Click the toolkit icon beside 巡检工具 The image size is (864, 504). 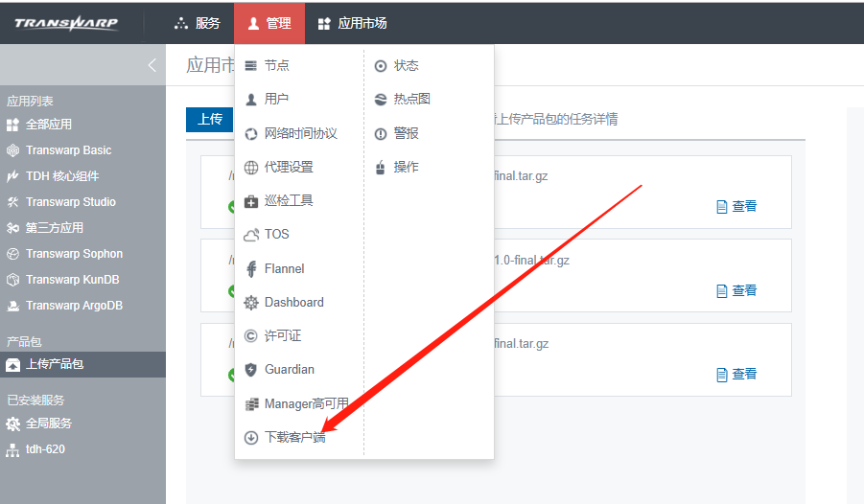click(251, 201)
